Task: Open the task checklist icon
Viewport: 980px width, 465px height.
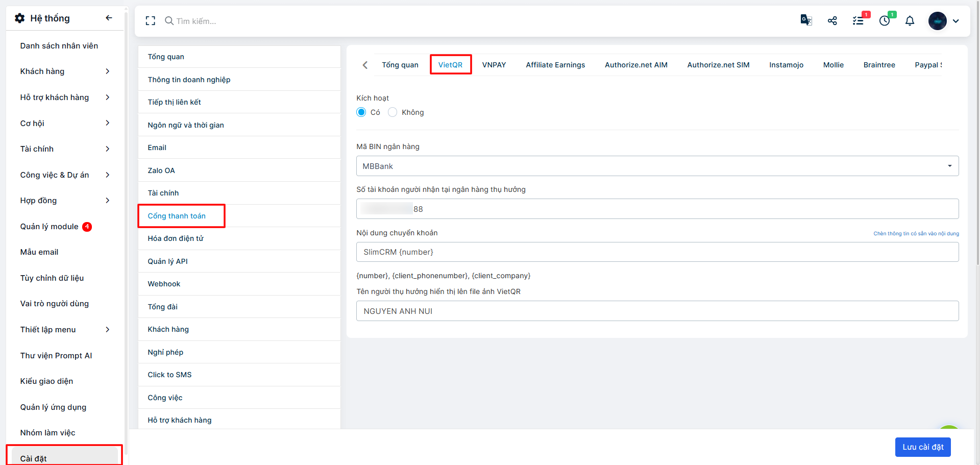Action: click(859, 21)
